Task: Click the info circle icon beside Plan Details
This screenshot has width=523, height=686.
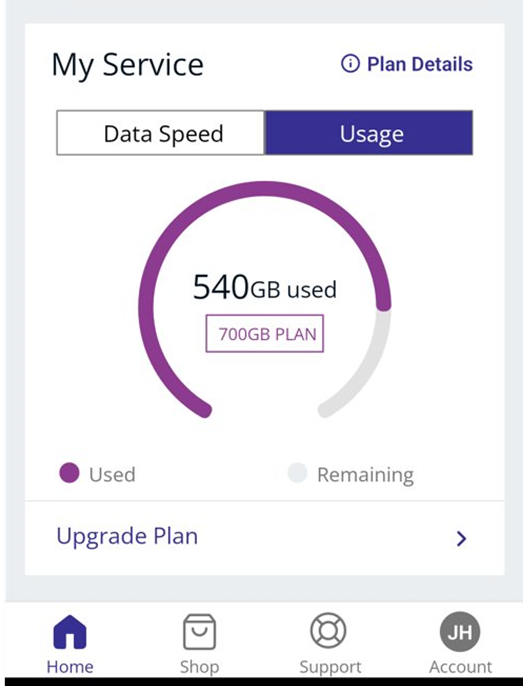Action: point(350,63)
